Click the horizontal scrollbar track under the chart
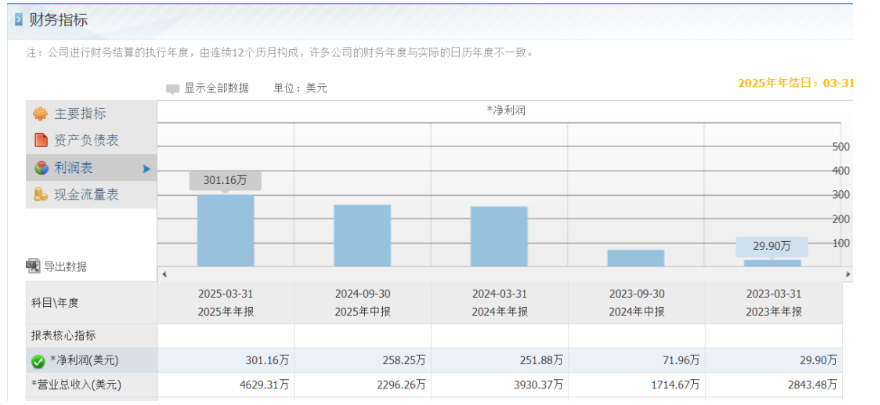 [500, 274]
